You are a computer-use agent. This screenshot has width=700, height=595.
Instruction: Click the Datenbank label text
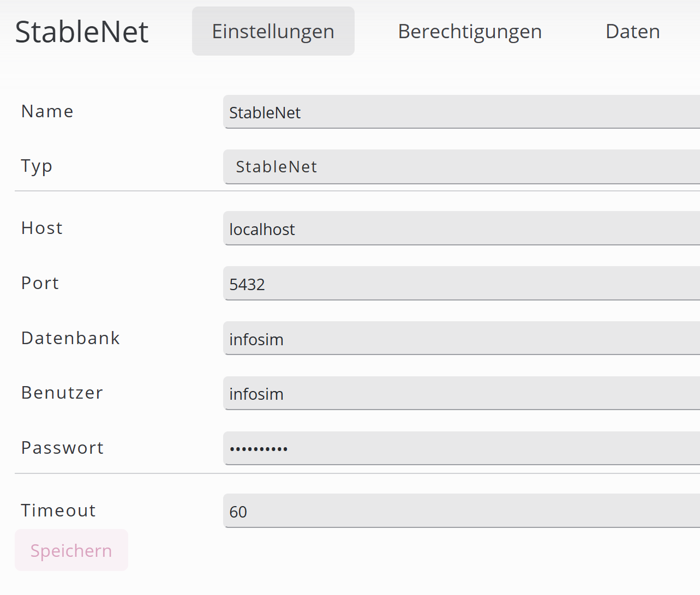tap(70, 338)
